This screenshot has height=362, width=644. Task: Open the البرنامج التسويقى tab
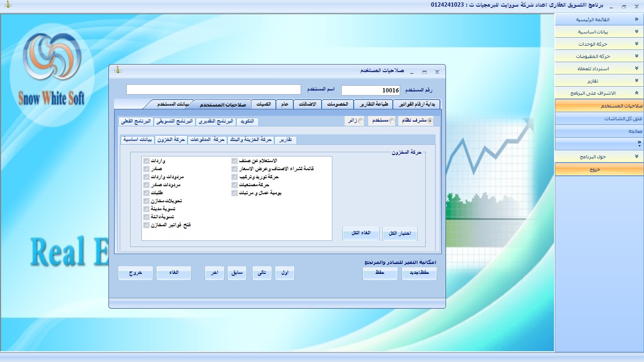(x=174, y=122)
